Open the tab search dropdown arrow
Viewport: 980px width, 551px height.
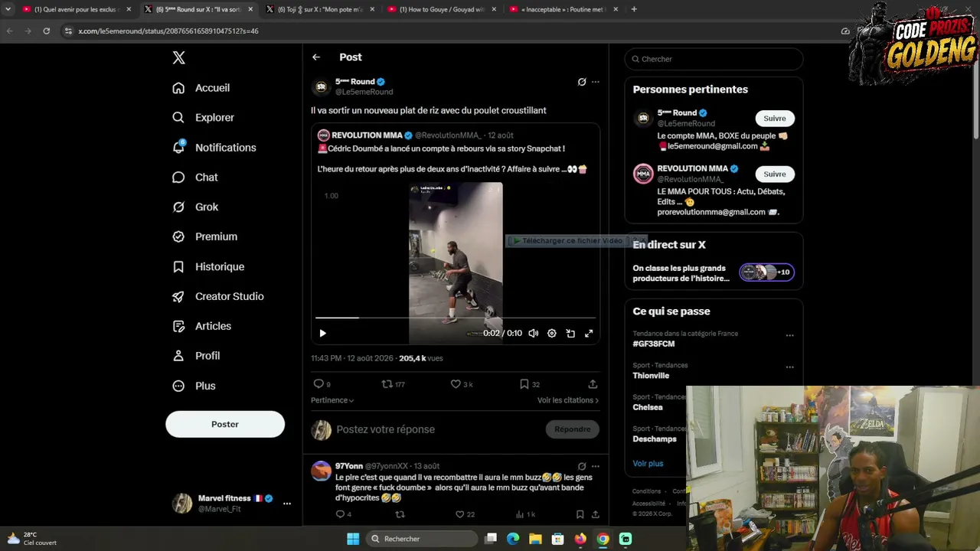[8, 9]
